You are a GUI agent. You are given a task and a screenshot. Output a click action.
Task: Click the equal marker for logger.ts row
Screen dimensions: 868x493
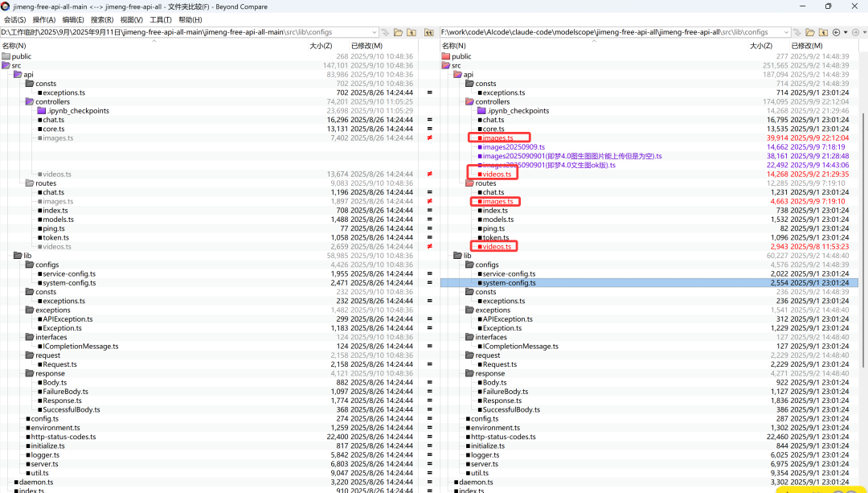coord(429,454)
